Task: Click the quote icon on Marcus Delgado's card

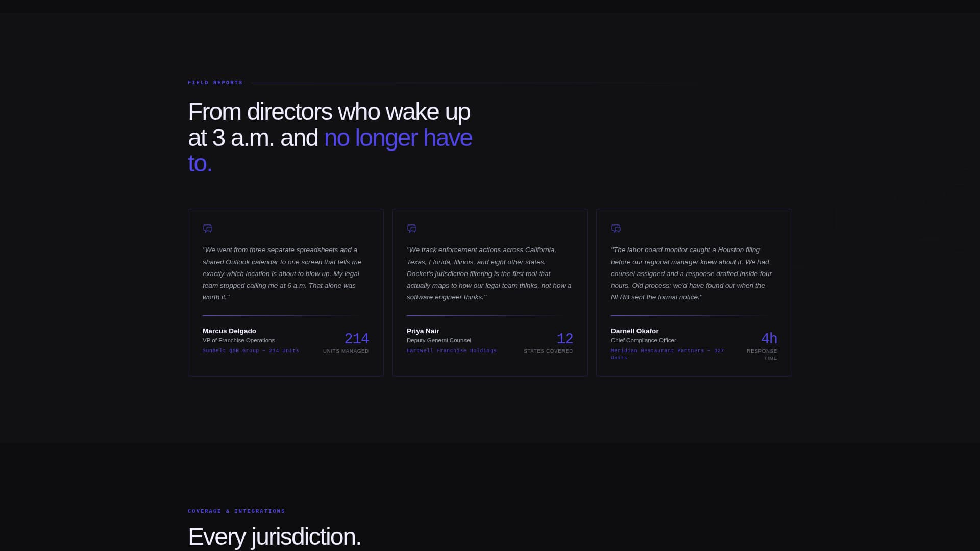Action: (x=208, y=229)
